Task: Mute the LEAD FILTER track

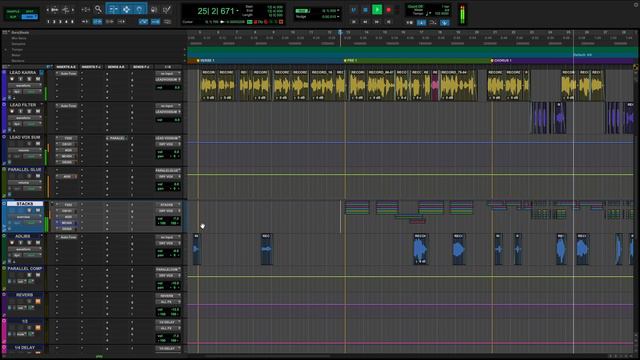Action: pos(38,111)
